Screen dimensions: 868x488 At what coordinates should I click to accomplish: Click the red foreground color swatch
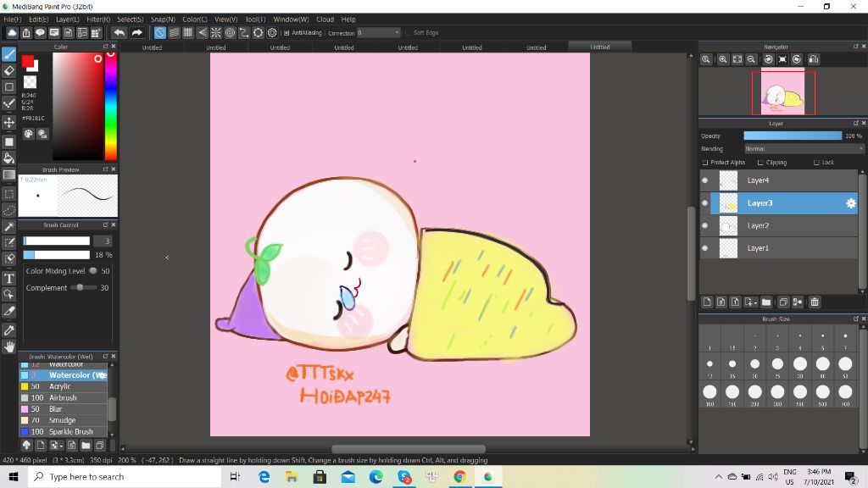point(28,61)
